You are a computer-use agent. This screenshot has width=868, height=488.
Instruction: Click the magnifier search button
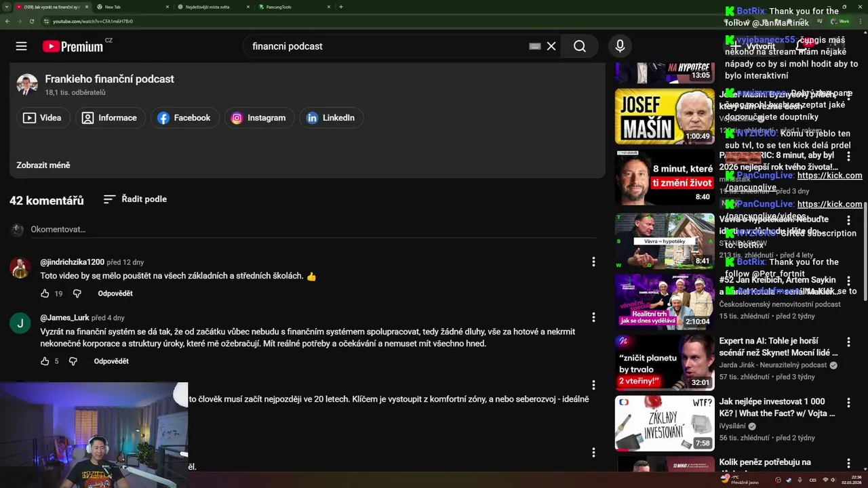(579, 46)
